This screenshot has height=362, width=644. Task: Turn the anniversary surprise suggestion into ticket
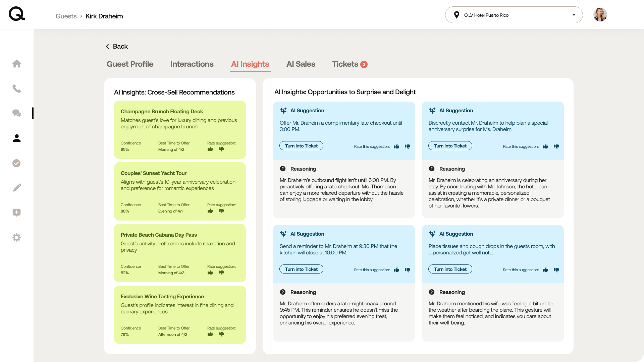point(450,146)
